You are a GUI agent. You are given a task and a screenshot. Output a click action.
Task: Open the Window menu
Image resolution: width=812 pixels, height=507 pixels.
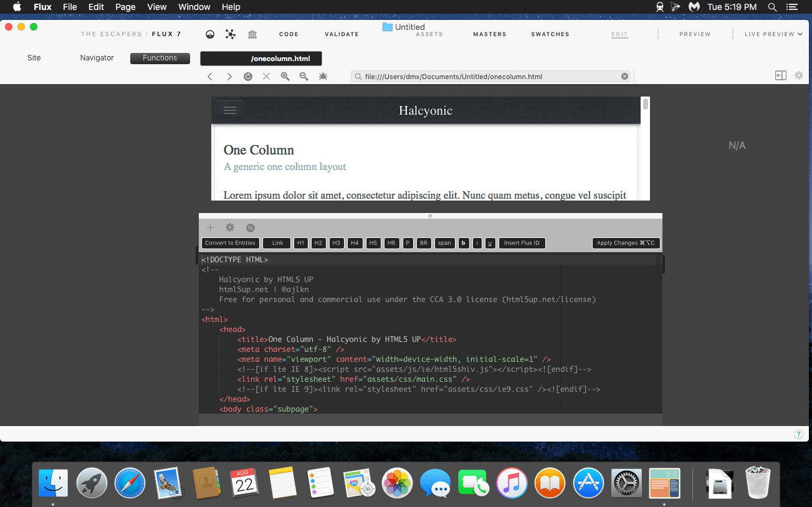pyautogui.click(x=194, y=7)
